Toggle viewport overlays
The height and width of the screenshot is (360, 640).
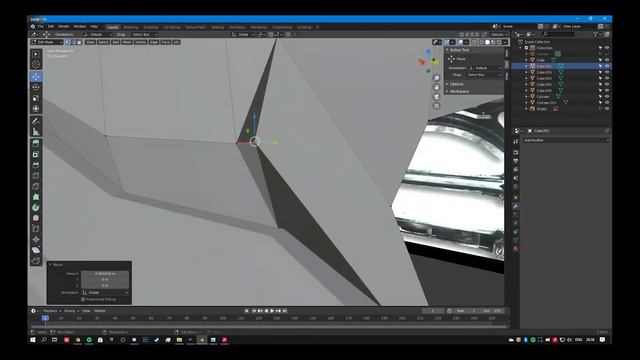(460, 42)
